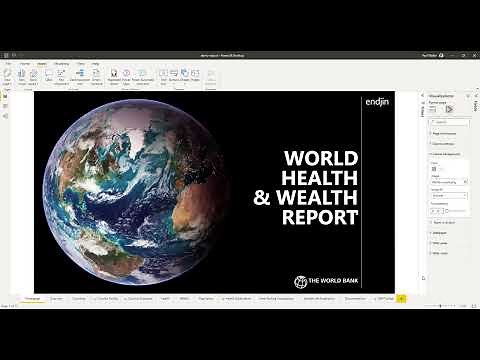480x360 pixels.
Task: Open the Shapes ribbon menu
Action: [184, 77]
